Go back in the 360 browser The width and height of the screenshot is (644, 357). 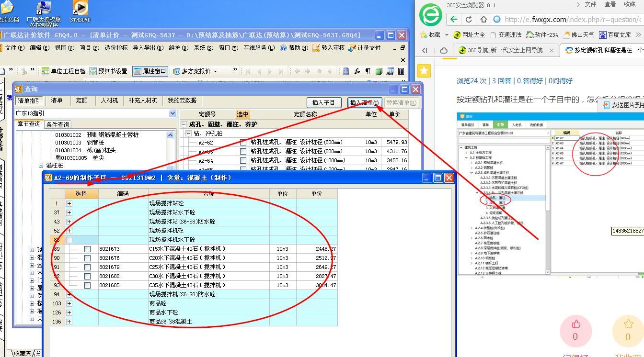tap(453, 20)
